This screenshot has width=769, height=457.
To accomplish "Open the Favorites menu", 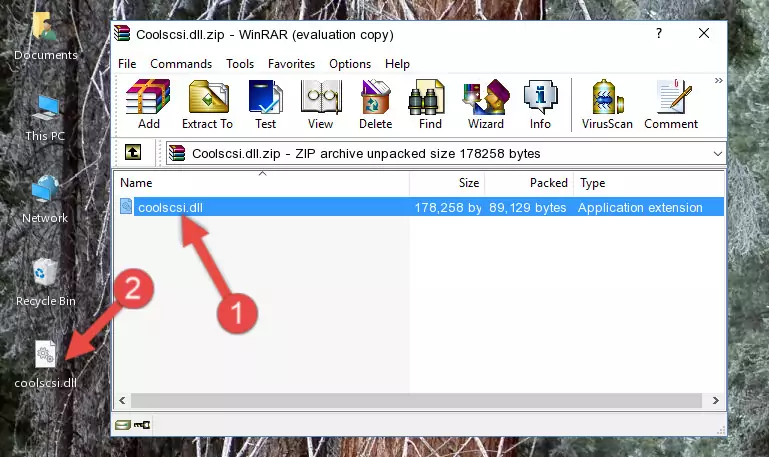I will [x=291, y=64].
